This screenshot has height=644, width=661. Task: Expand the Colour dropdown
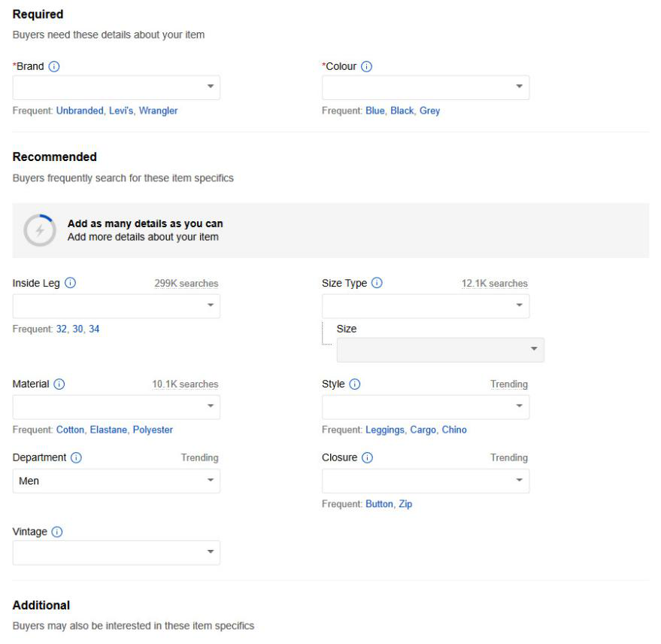[426, 87]
